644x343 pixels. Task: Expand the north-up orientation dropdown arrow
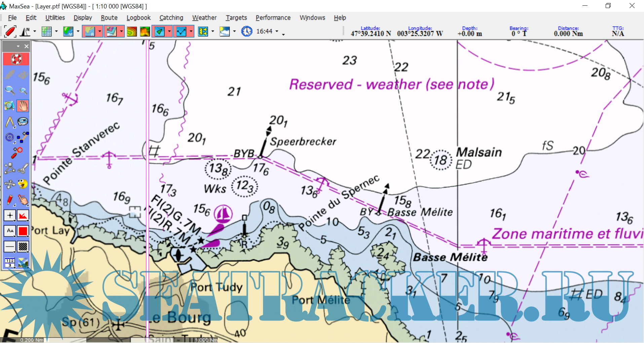35,32
